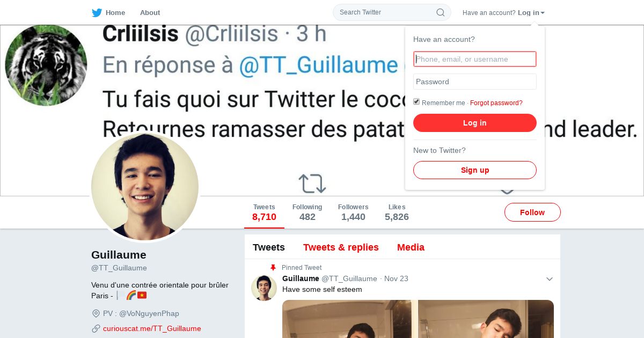Open the About menu item
Viewport: 644px width, 338px height.
pyautogui.click(x=150, y=12)
